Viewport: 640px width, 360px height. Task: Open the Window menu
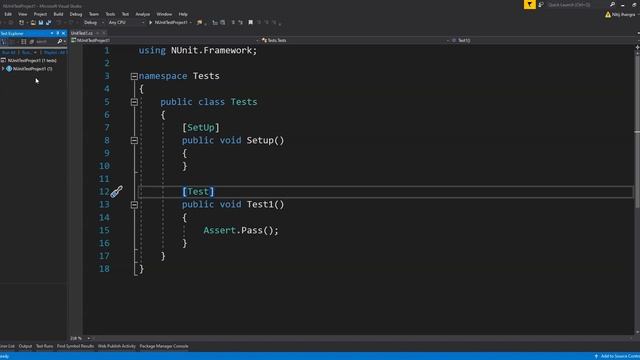(164, 14)
